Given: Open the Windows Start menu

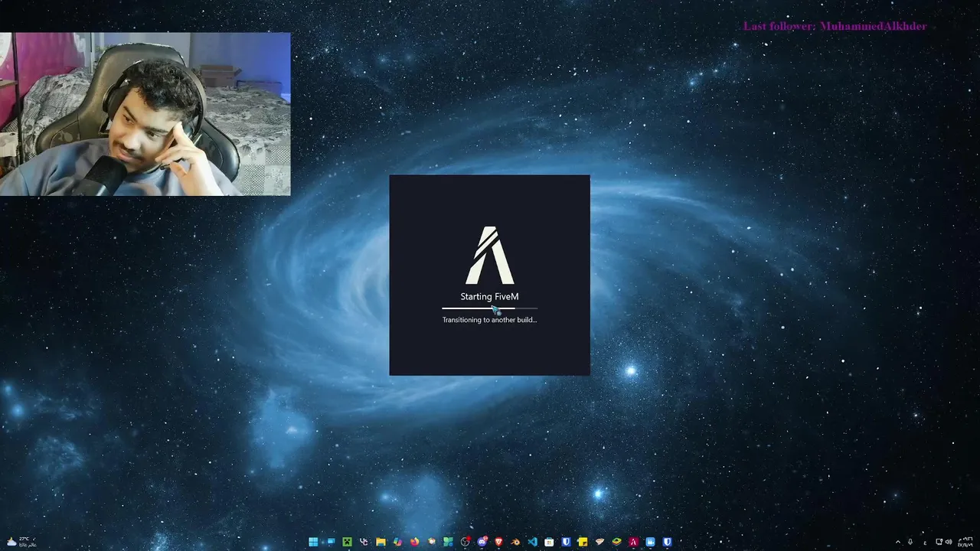Looking at the screenshot, I should coord(313,542).
